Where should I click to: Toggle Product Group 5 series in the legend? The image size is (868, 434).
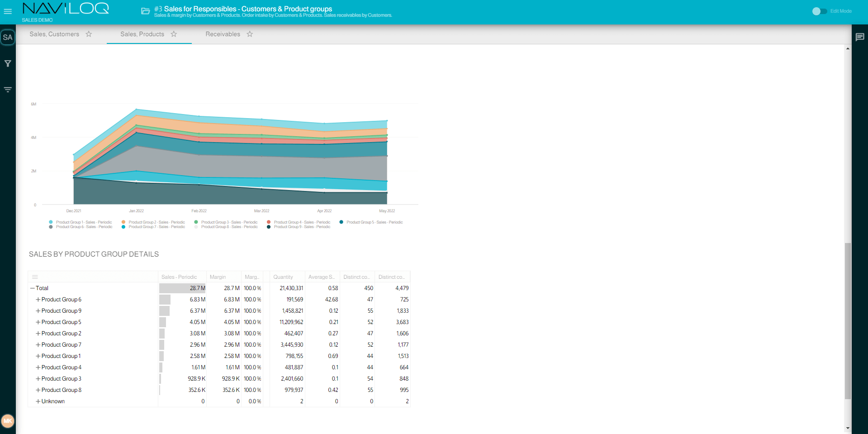375,222
